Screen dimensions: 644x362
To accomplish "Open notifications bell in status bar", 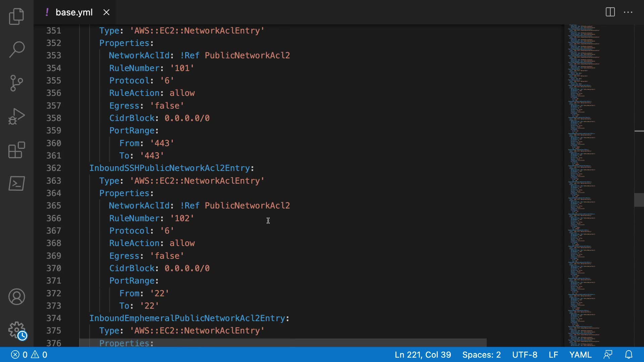I will pyautogui.click(x=629, y=355).
